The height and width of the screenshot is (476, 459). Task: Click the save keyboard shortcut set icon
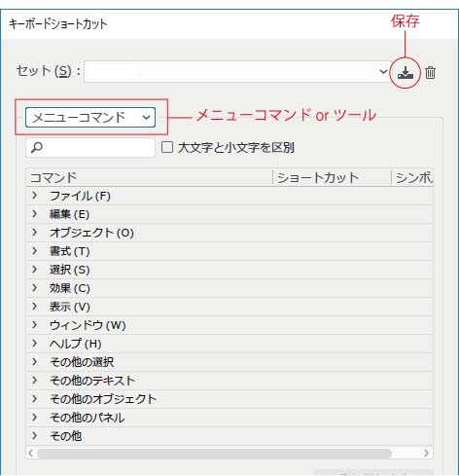tap(406, 72)
